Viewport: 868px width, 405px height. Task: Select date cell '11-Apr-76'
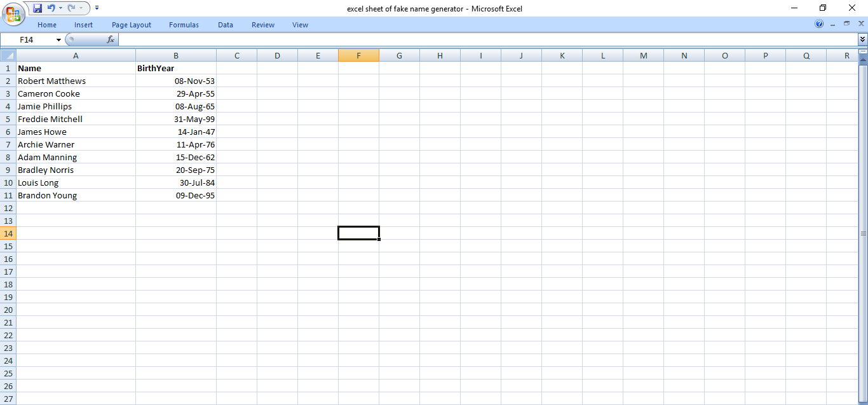click(x=176, y=144)
